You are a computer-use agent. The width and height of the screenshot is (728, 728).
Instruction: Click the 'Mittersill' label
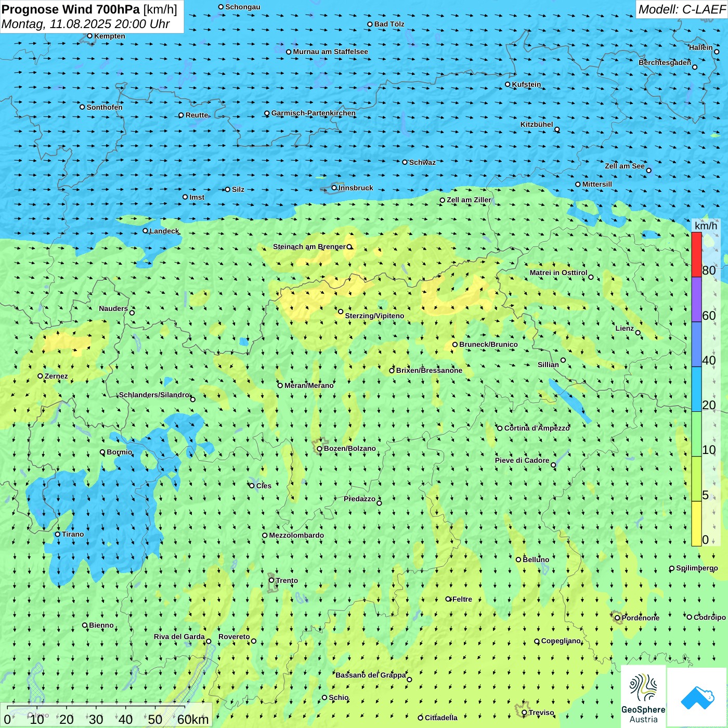coord(597,184)
